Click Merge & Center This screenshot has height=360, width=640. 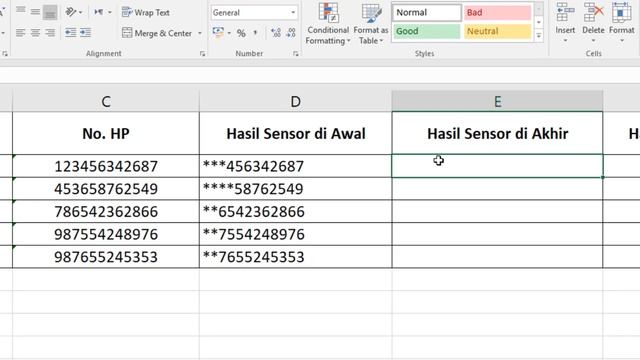click(157, 33)
